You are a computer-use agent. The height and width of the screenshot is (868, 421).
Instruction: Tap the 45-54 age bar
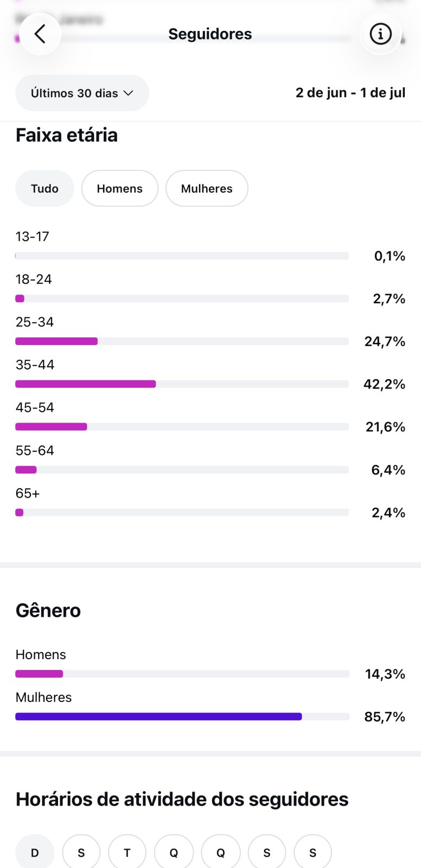point(182,427)
